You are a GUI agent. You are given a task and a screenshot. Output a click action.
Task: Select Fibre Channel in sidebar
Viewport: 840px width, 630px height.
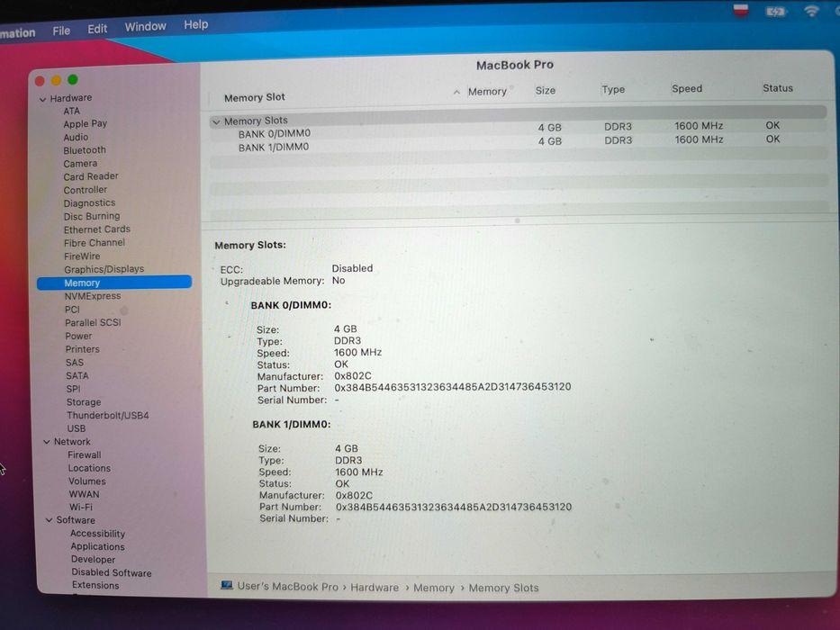tap(95, 243)
